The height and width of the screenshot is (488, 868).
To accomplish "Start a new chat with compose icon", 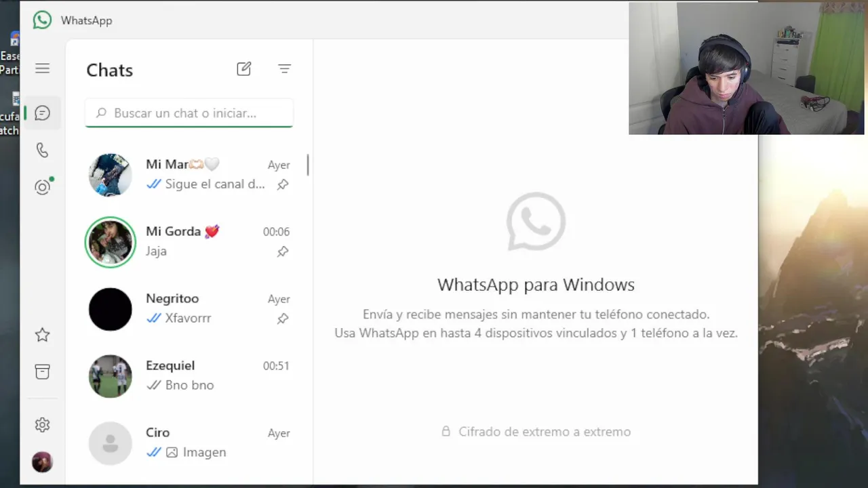I will pos(244,68).
